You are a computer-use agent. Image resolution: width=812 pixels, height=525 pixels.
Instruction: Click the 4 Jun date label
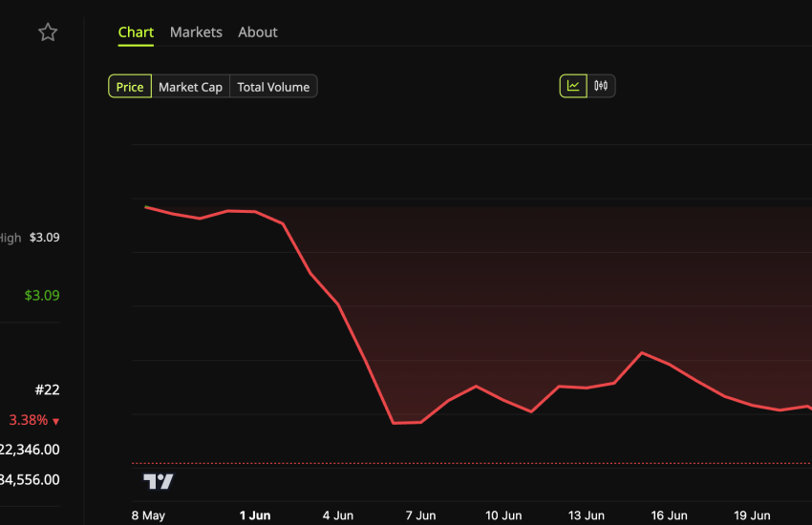click(x=337, y=515)
